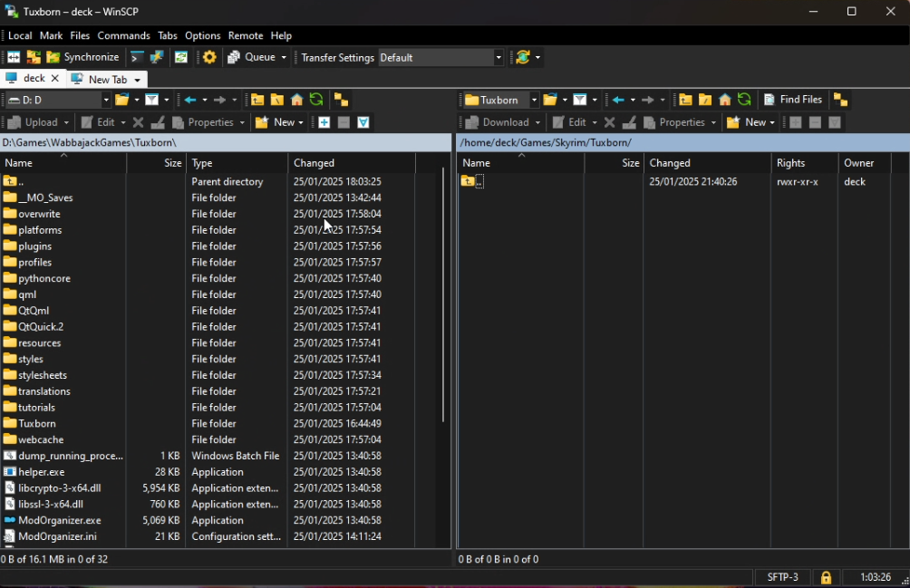Image resolution: width=910 pixels, height=588 pixels.
Task: Sort remote files by Rights column header
Action: point(804,163)
